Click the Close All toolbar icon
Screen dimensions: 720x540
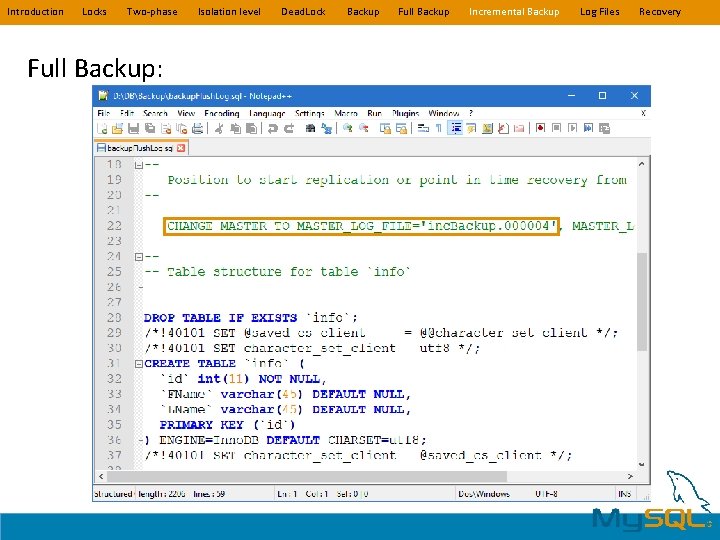pos(181,129)
